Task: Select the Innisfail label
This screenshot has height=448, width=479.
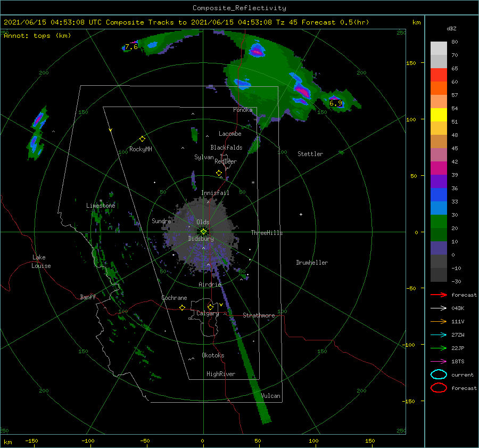Action: (x=215, y=193)
